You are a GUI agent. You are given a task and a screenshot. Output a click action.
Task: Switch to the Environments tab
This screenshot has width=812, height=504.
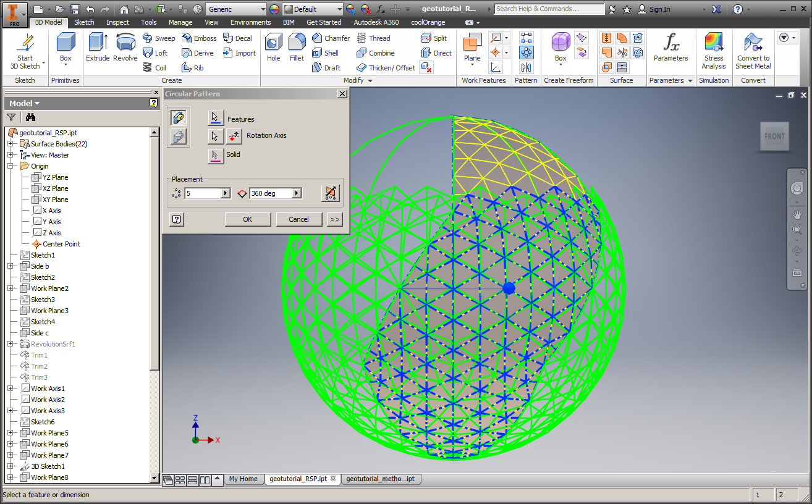251,22
